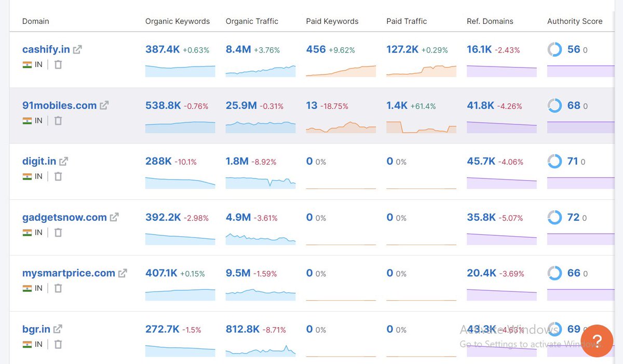Open mysmartprice.com external link icon

pos(123,273)
